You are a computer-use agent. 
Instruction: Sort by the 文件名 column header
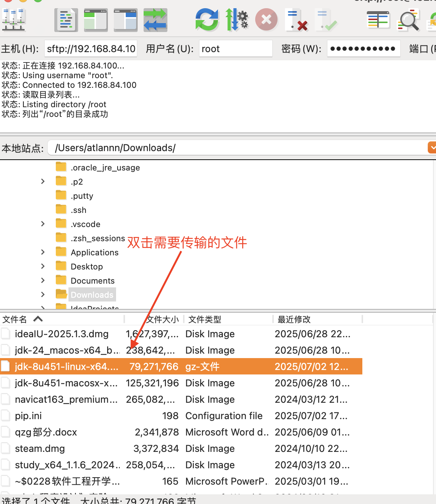pos(62,319)
